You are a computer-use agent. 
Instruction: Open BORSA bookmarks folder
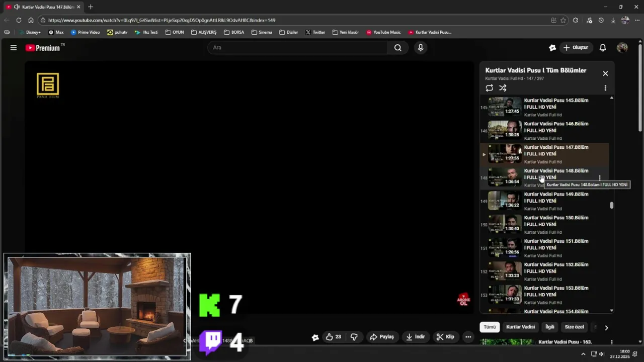point(234,32)
